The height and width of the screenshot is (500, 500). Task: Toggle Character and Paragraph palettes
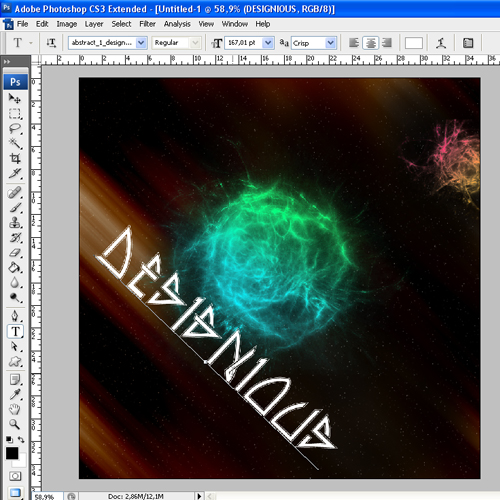click(468, 43)
